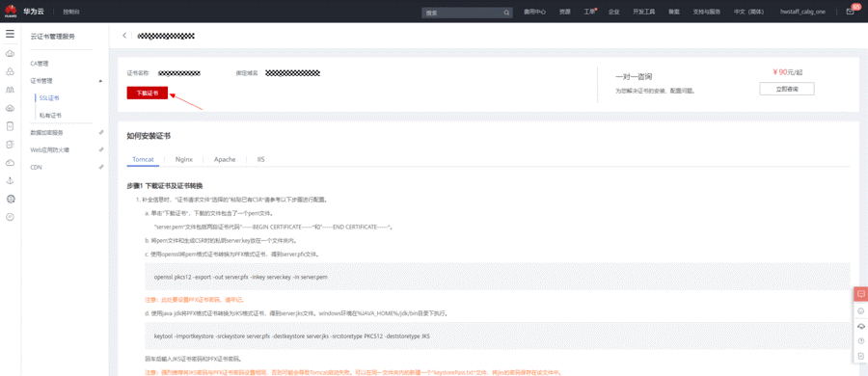Click the 云证书管理服务 sidebar title

tap(52, 37)
